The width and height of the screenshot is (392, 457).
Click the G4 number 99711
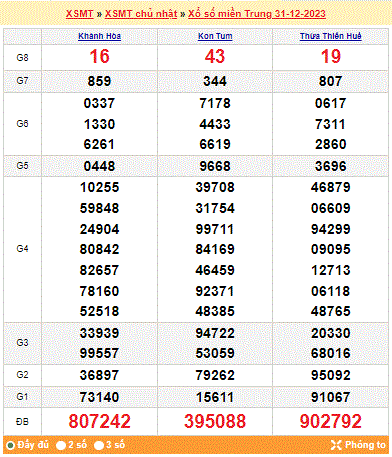(x=215, y=229)
